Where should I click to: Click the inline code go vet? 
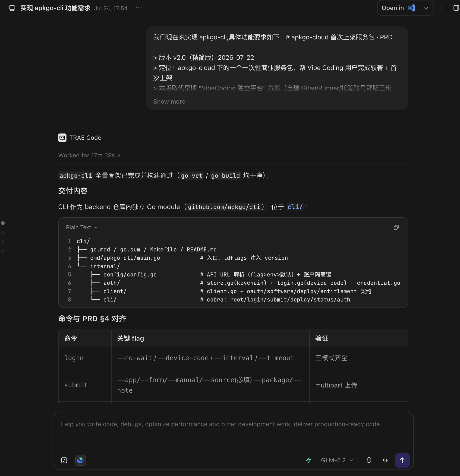coord(192,176)
